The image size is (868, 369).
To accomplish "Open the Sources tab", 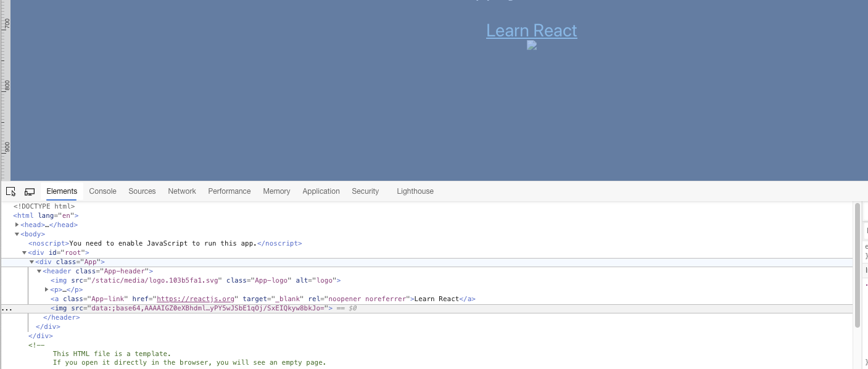I will [142, 191].
